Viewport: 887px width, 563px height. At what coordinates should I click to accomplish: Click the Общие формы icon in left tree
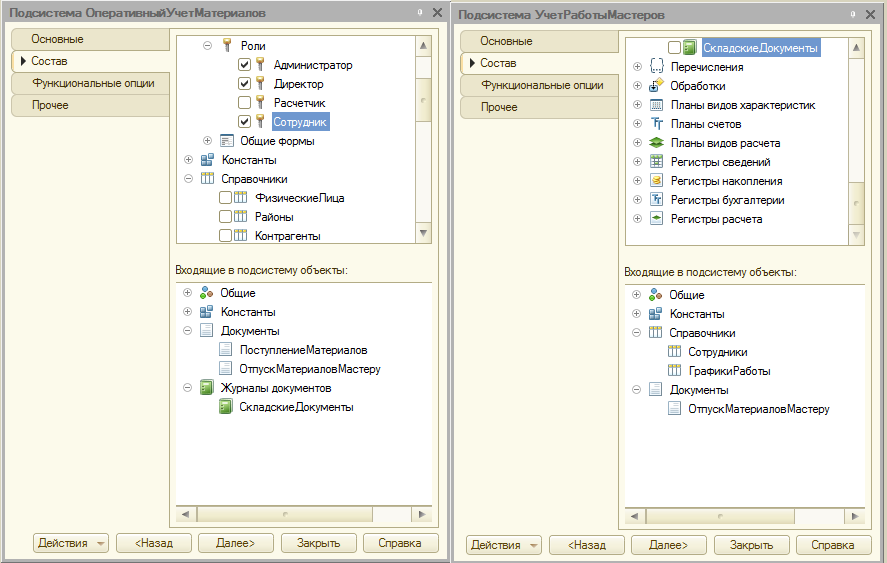tap(226, 140)
